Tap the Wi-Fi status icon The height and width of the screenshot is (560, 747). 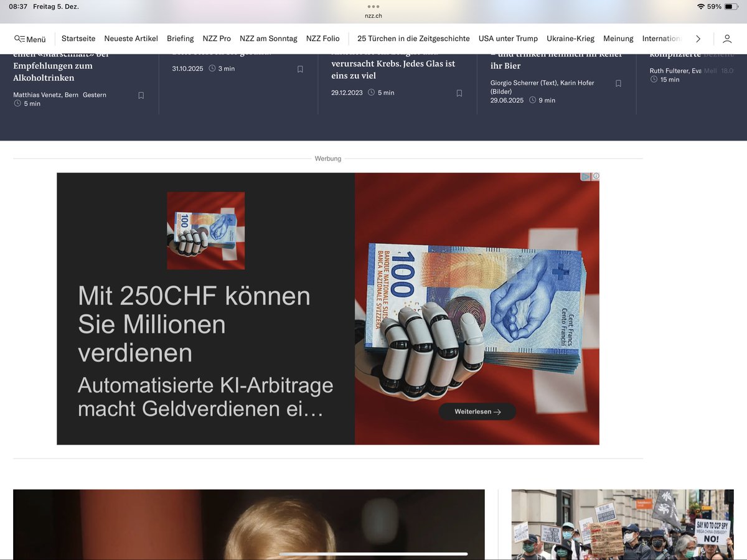(701, 6)
